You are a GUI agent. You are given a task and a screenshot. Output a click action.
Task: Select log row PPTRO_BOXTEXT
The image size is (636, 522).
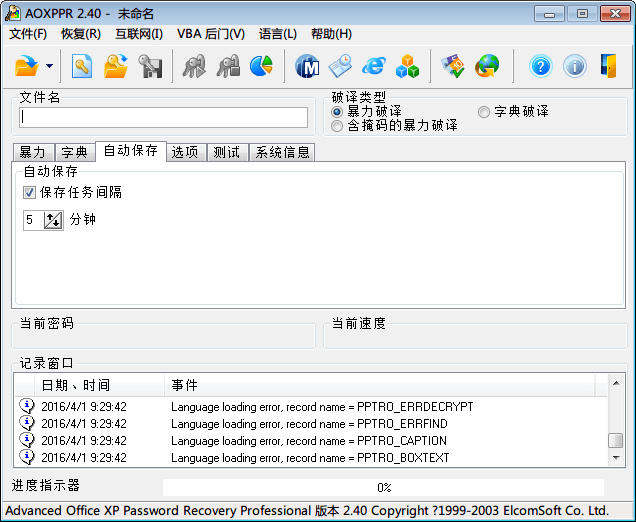click(x=312, y=458)
